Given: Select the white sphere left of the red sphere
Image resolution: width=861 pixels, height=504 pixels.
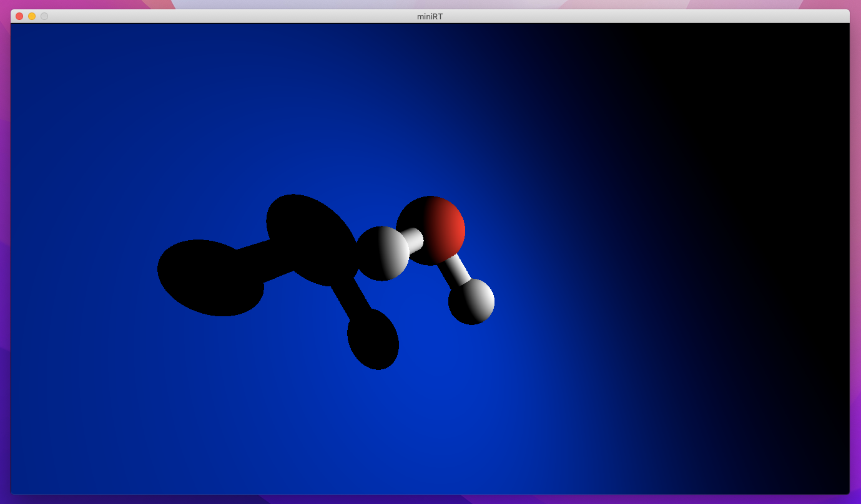Looking at the screenshot, I should coord(382,253).
